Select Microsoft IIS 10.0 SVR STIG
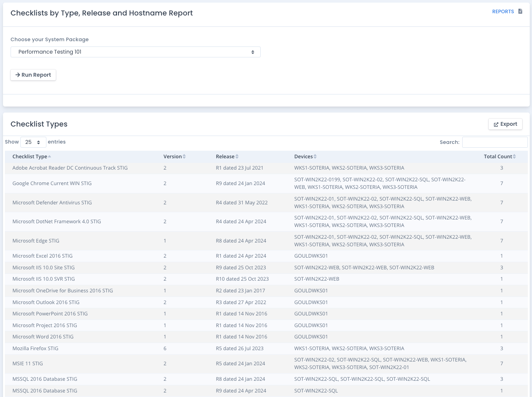This screenshot has height=397, width=532. point(43,279)
